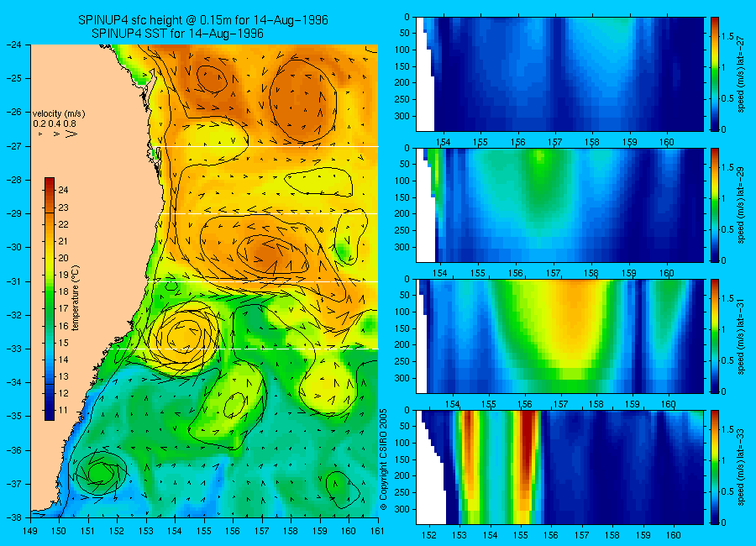Click the 'SPINUP4 SST for 14-Aug-1996' subtitle
The image size is (756, 546).
177,34
